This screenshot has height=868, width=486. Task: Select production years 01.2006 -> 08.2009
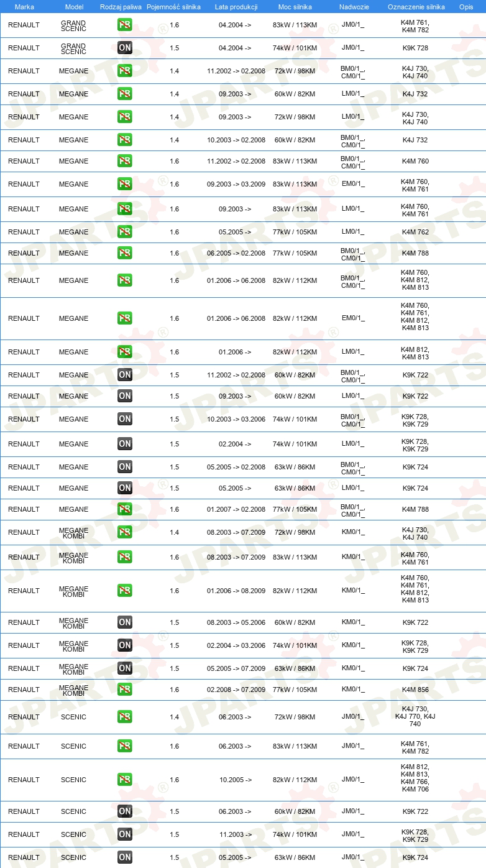(x=236, y=591)
